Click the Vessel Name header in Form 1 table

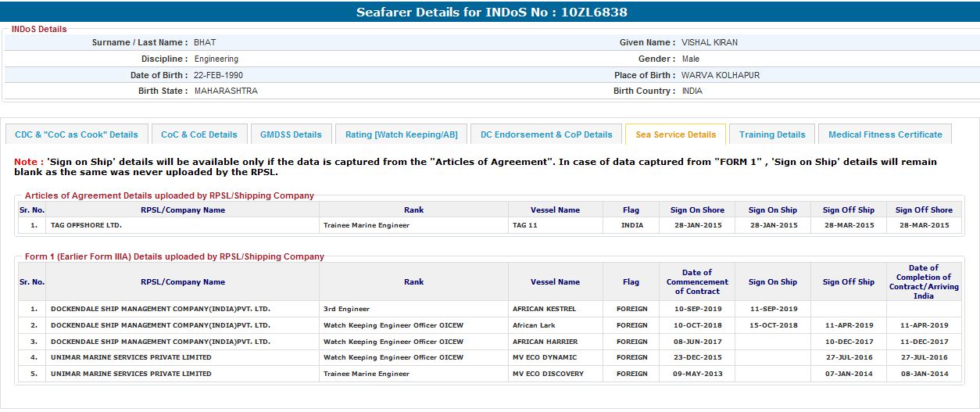coord(555,282)
